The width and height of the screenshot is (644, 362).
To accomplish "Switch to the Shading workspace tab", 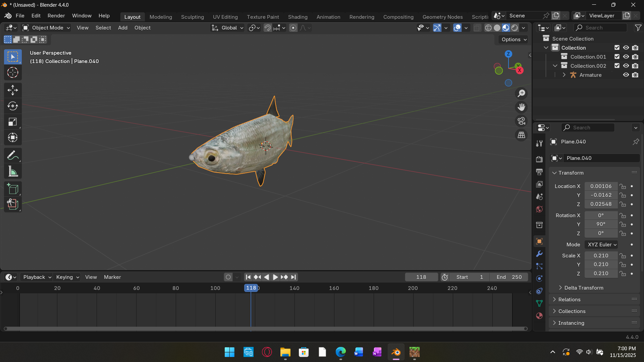I will pos(298,17).
